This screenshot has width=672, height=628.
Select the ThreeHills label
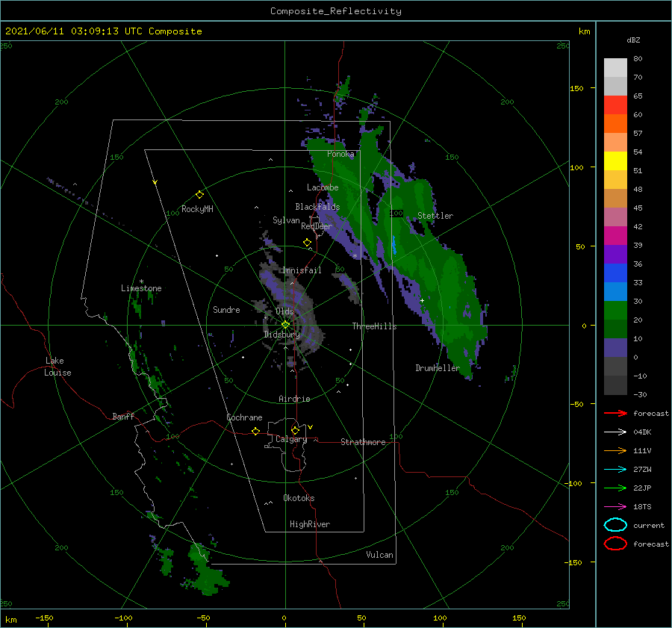click(375, 326)
